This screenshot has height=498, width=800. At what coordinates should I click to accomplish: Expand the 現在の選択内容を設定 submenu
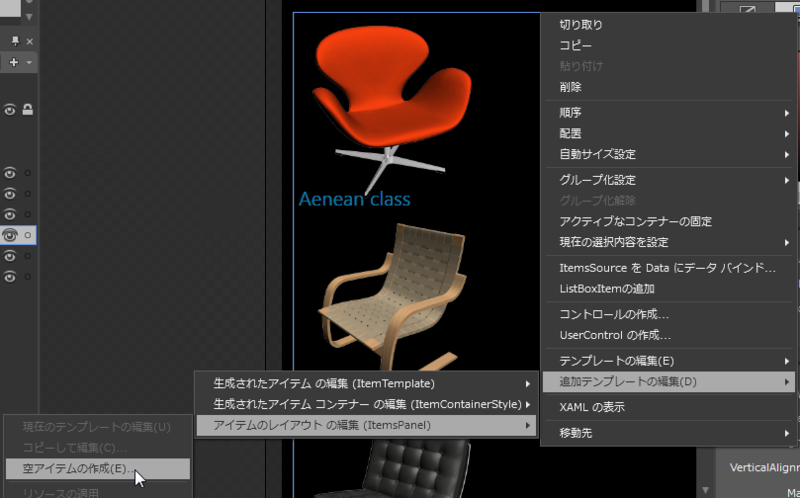coord(669,242)
